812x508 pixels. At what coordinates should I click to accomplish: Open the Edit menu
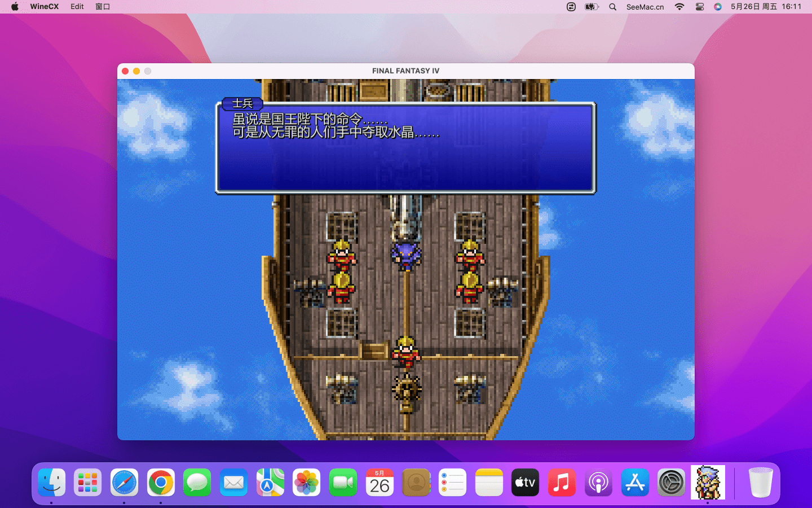click(77, 7)
